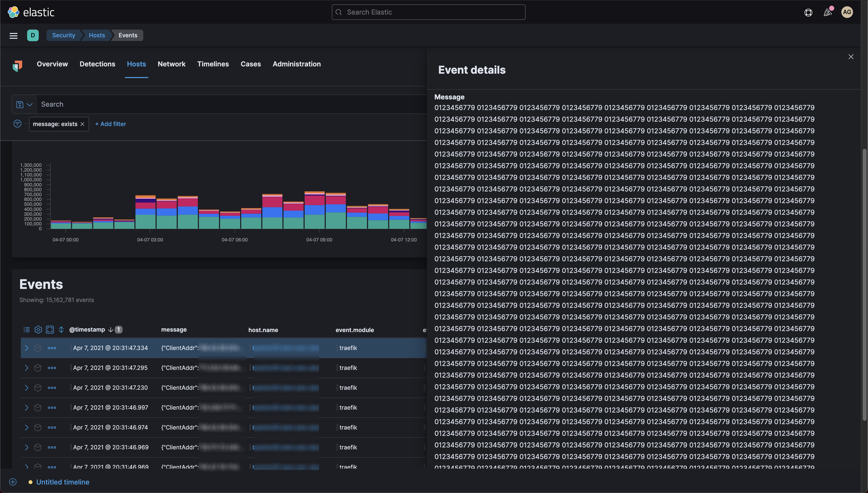
Task: Click the histogram bar at 04-07 03:00
Action: click(x=146, y=212)
